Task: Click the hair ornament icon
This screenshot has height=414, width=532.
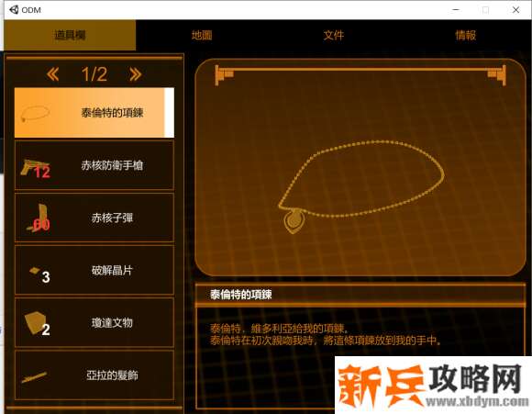Action: point(34,377)
